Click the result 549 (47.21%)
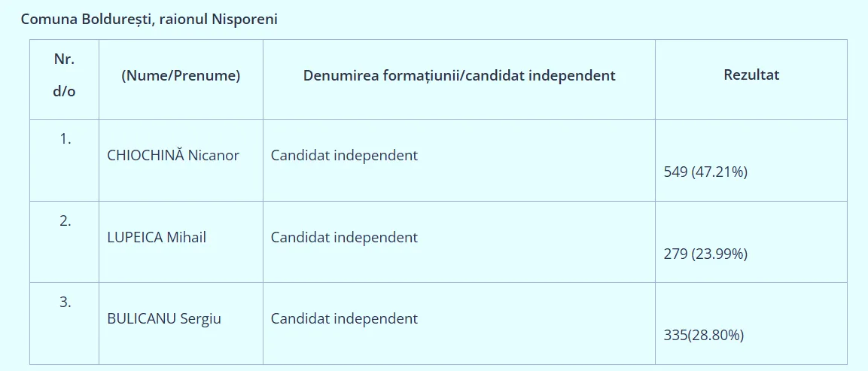The height and width of the screenshot is (371, 868). point(705,172)
